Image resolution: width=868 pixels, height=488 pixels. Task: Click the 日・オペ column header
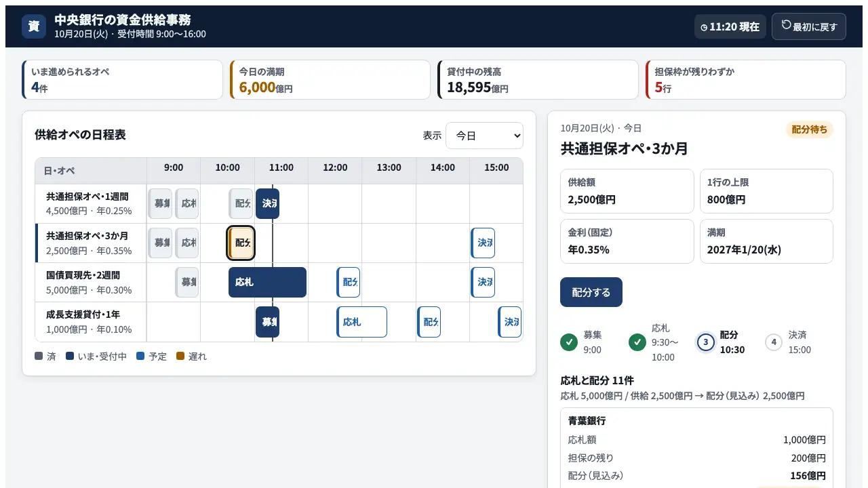91,171
